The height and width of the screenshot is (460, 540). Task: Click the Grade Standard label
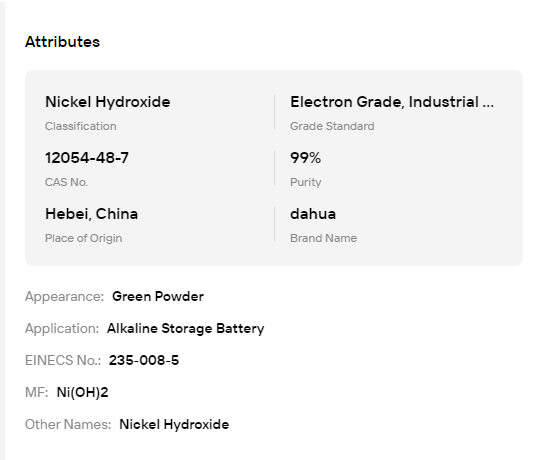pyautogui.click(x=332, y=126)
